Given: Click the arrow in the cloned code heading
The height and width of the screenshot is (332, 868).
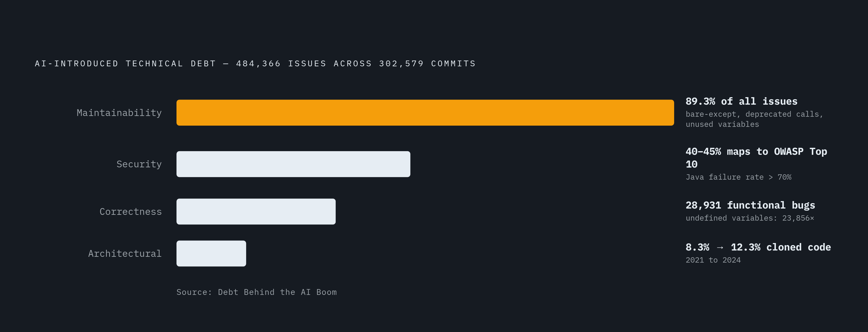Looking at the screenshot, I should [x=720, y=248].
